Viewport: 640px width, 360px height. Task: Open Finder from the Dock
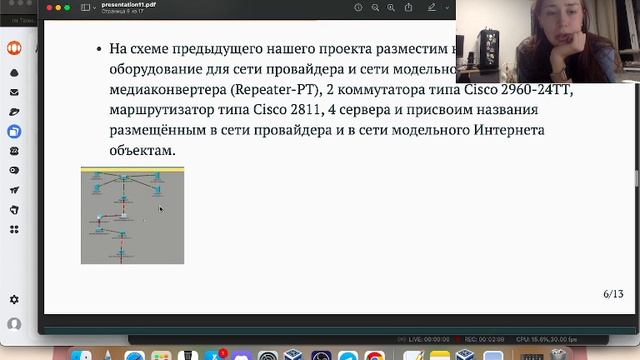pyautogui.click(x=81, y=355)
